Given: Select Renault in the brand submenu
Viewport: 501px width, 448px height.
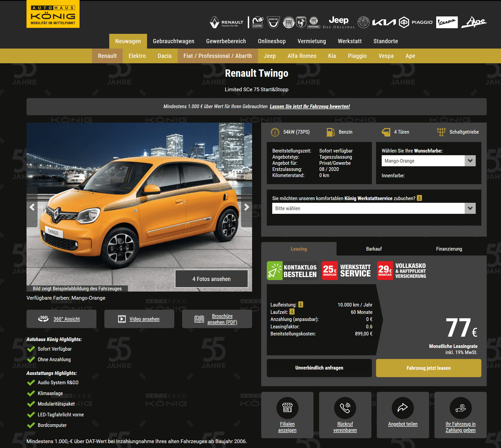Looking at the screenshot, I should pyautogui.click(x=107, y=56).
